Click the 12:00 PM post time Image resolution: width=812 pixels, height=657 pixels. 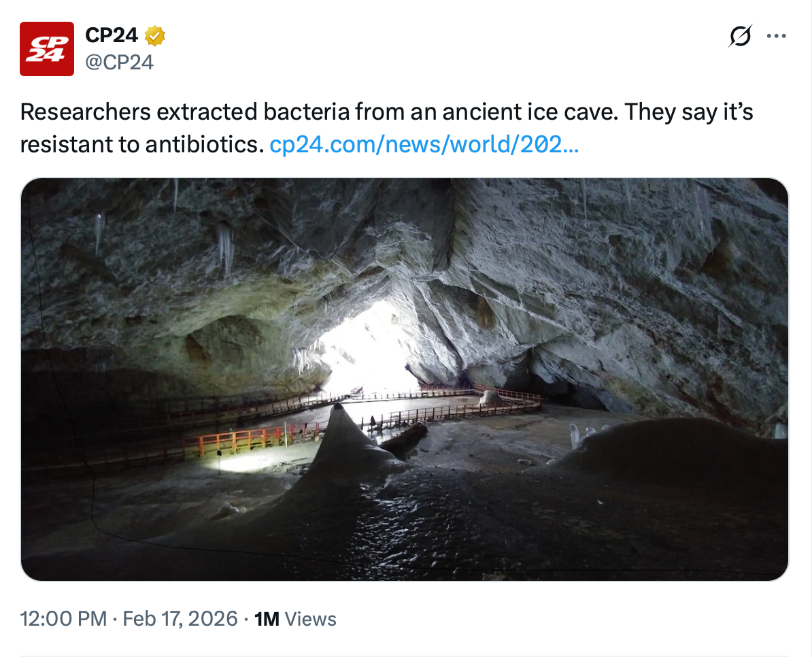[63, 619]
